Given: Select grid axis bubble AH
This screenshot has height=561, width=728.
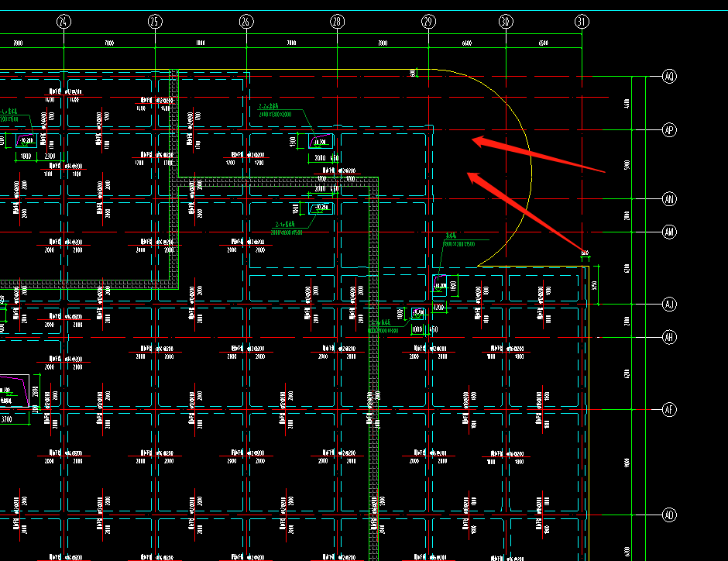Looking at the screenshot, I should (669, 337).
